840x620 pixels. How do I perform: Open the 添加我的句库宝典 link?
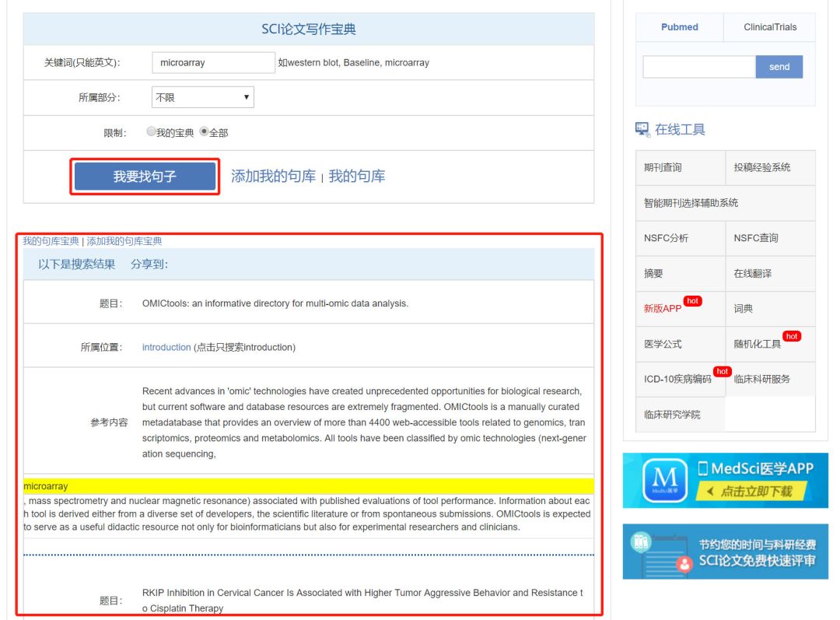coord(124,241)
